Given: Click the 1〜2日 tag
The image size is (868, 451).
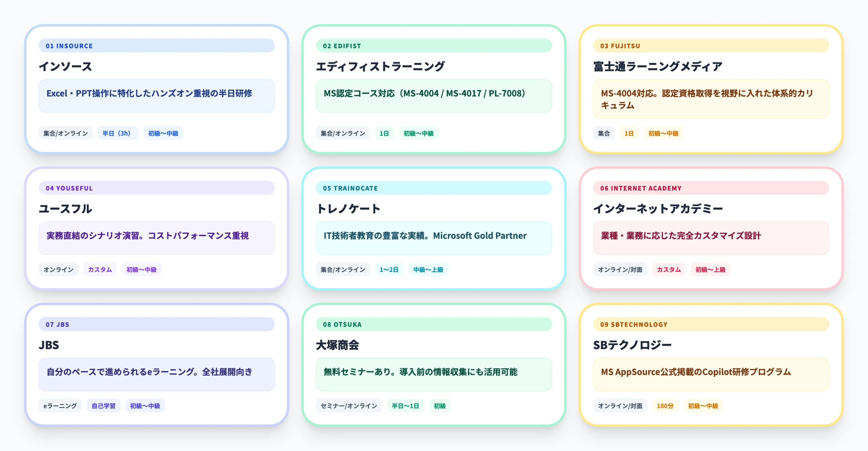Looking at the screenshot, I should click(x=389, y=269).
